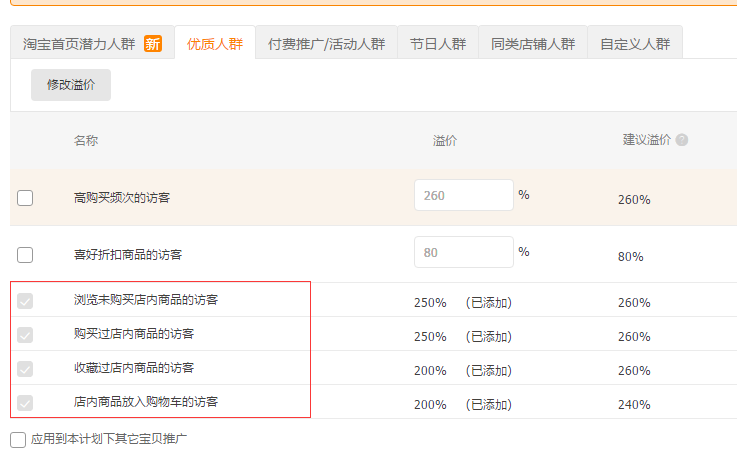The height and width of the screenshot is (456, 737).
Task: Click the 溢价 column header
Action: click(445, 141)
